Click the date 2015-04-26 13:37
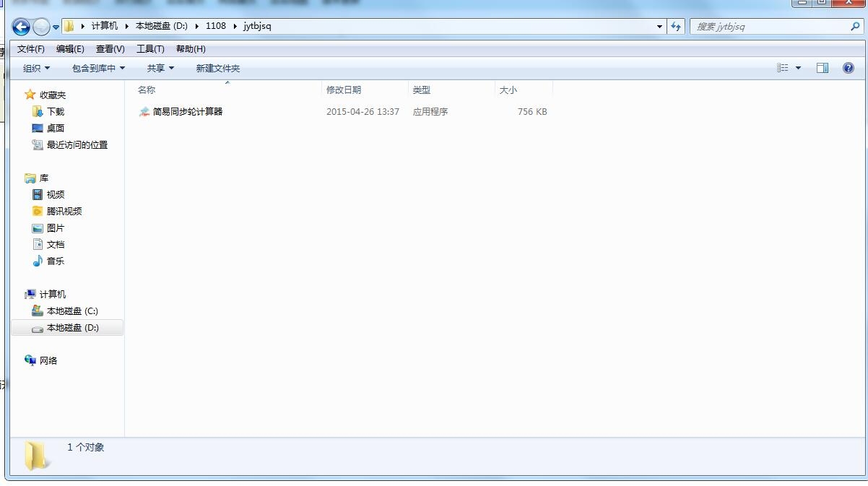This screenshot has height=486, width=868. [363, 111]
